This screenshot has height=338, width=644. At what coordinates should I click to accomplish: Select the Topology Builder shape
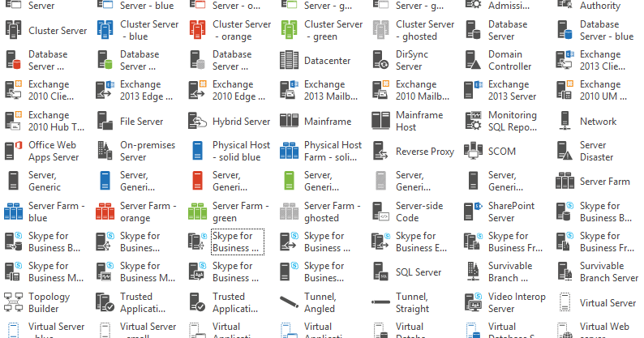(13, 302)
